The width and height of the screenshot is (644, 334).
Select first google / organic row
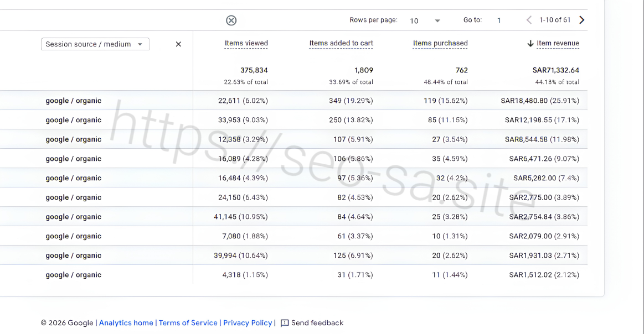click(293, 101)
